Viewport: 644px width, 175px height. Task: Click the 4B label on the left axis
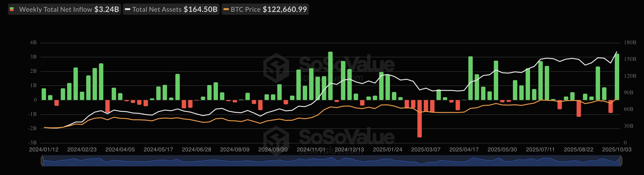(x=33, y=43)
